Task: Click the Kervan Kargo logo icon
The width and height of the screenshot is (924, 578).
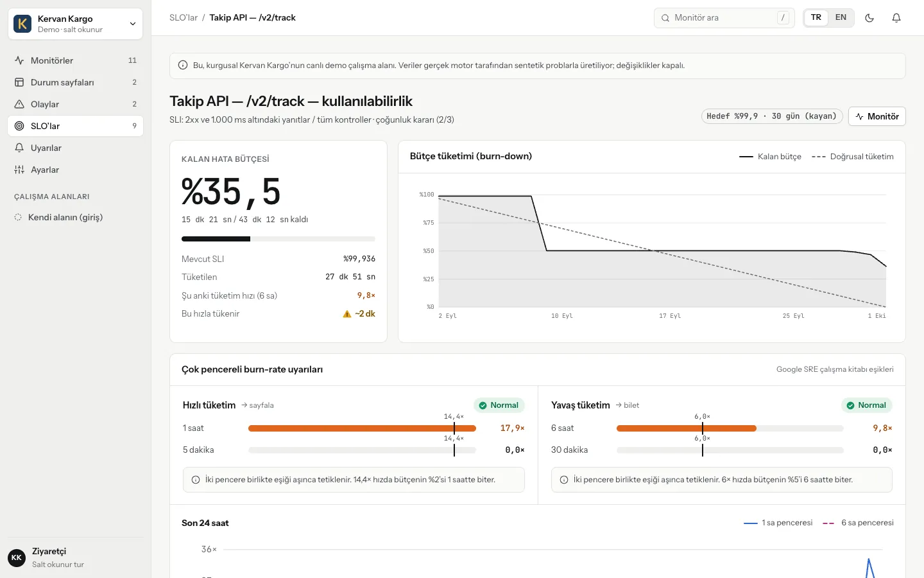Action: point(22,24)
